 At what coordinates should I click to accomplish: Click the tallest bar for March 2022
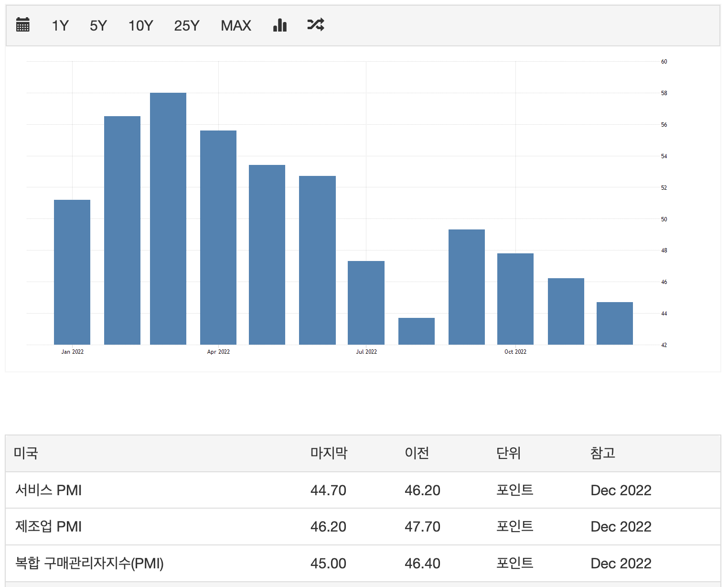coord(168,218)
